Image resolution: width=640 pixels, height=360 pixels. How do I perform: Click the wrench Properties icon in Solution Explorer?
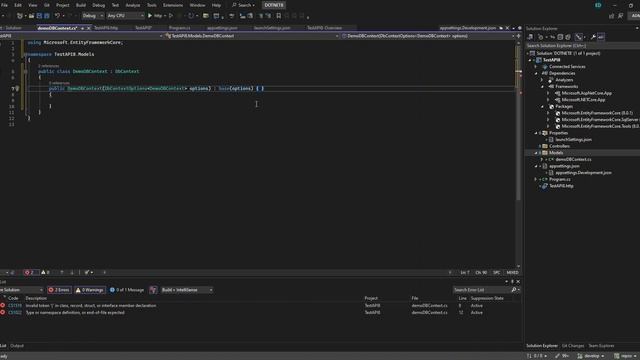pos(593,37)
